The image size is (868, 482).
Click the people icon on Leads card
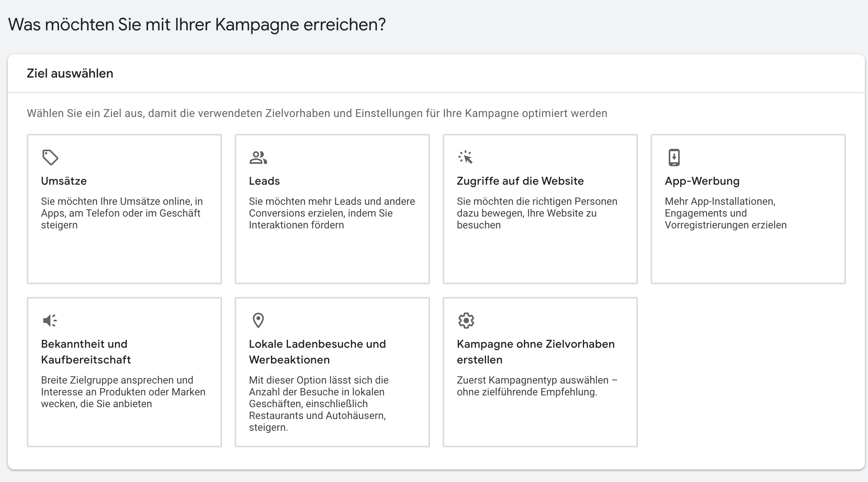(x=258, y=158)
